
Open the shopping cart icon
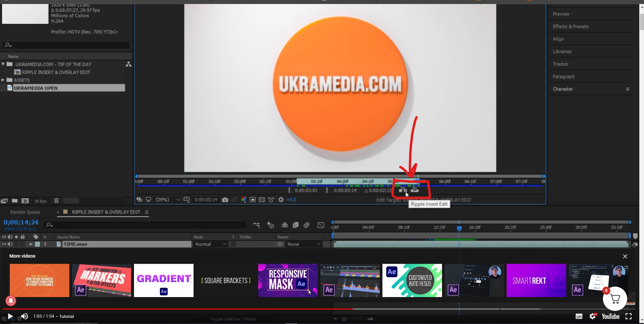click(x=615, y=299)
